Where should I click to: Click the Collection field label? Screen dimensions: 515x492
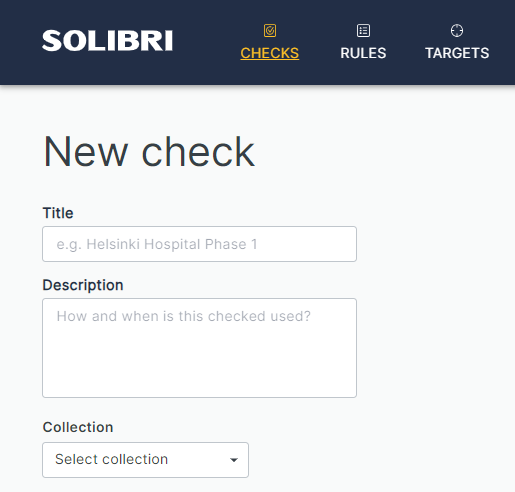click(78, 427)
